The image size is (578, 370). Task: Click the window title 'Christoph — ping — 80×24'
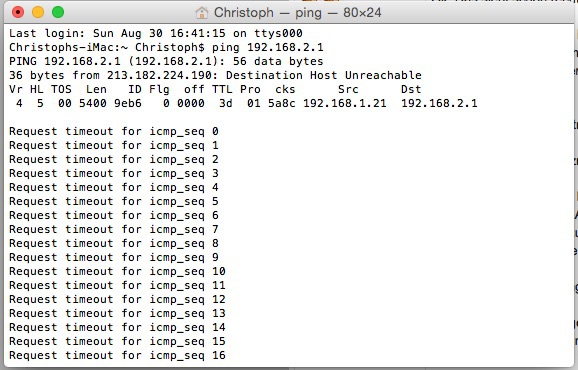297,13
